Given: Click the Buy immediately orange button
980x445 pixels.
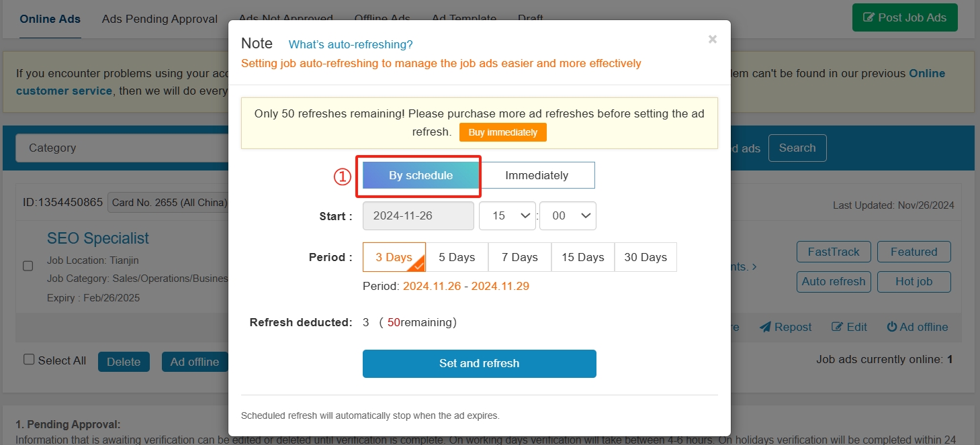Looking at the screenshot, I should click(x=503, y=132).
